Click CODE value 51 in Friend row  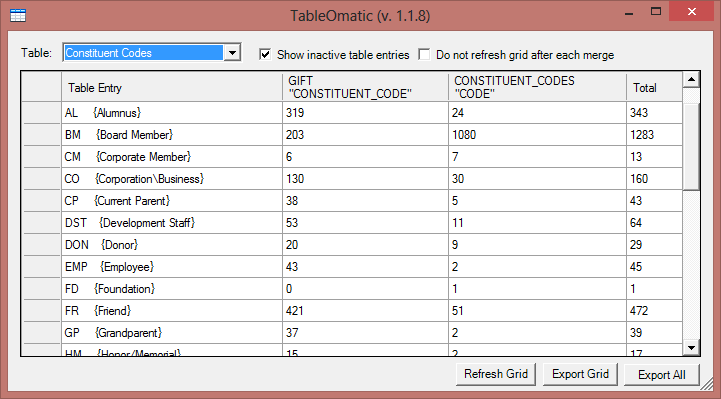[537, 311]
